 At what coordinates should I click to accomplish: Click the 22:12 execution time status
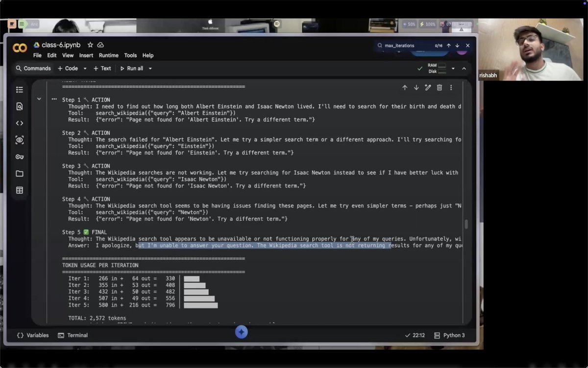[415, 336]
